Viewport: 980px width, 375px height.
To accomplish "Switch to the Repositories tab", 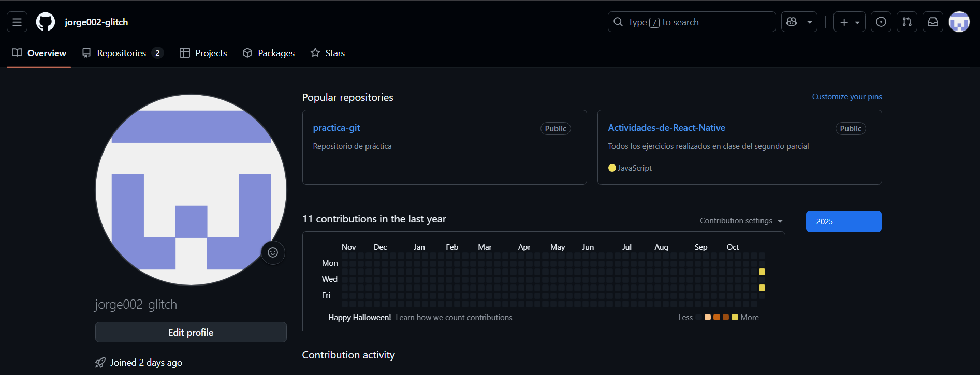I will click(122, 53).
